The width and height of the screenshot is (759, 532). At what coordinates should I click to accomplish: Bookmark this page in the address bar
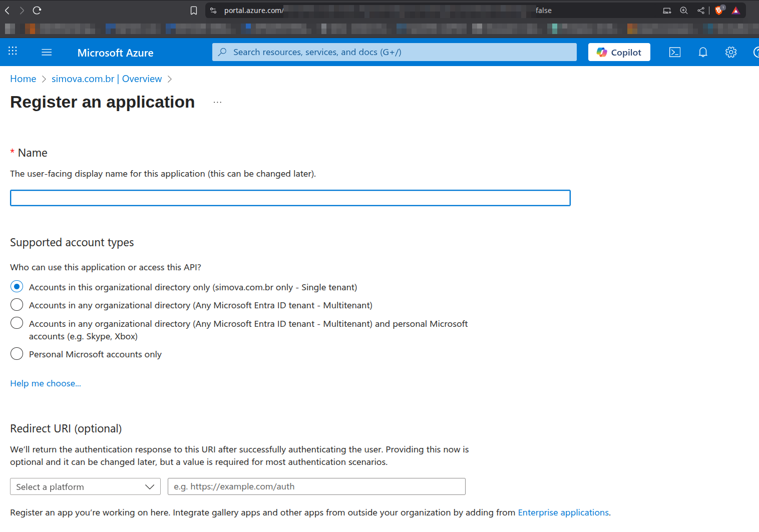click(x=194, y=11)
